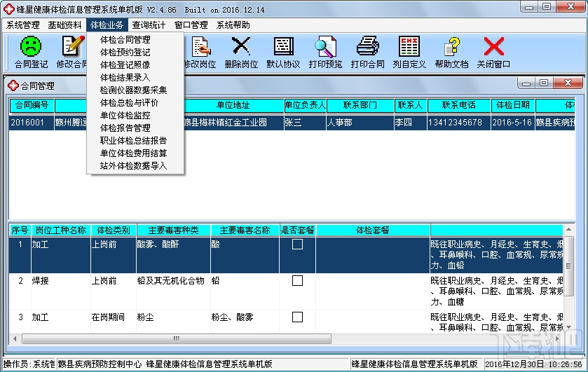Click the vertical scrollbar thumb in the lower table
This screenshot has width=588, height=372.
coord(568,266)
